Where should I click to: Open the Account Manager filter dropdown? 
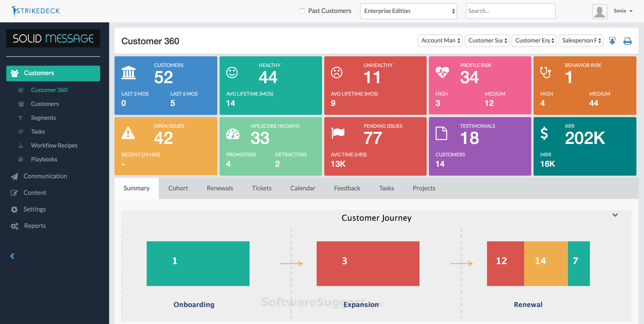440,40
